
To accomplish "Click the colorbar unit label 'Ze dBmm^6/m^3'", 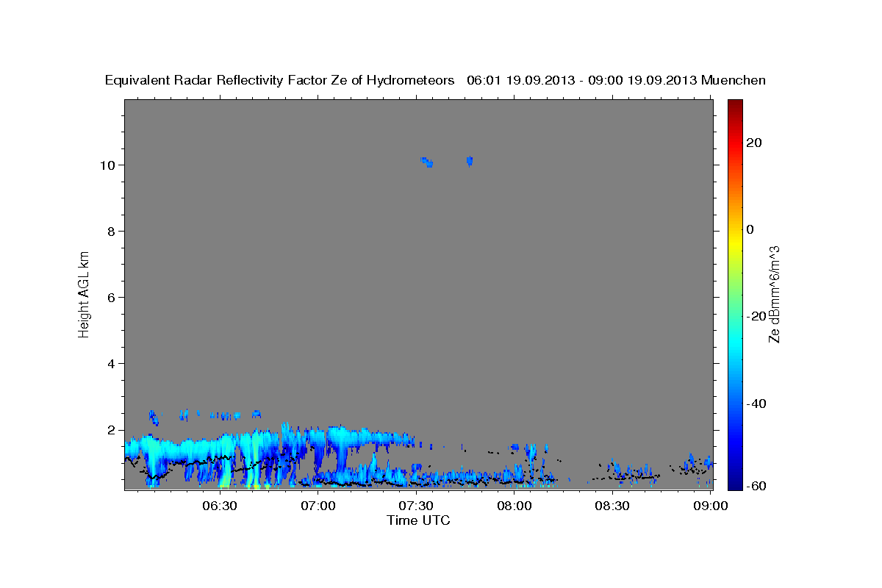I will pos(774,293).
